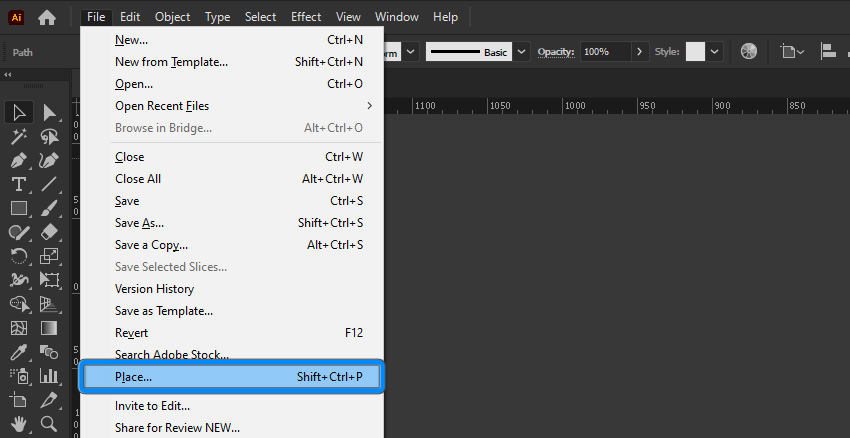Open the Help menu
Viewport: 850px width, 438px height.
point(446,17)
